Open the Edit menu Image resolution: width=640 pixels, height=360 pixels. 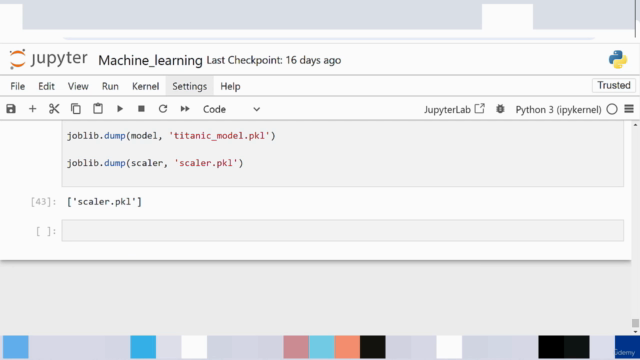coord(46,87)
